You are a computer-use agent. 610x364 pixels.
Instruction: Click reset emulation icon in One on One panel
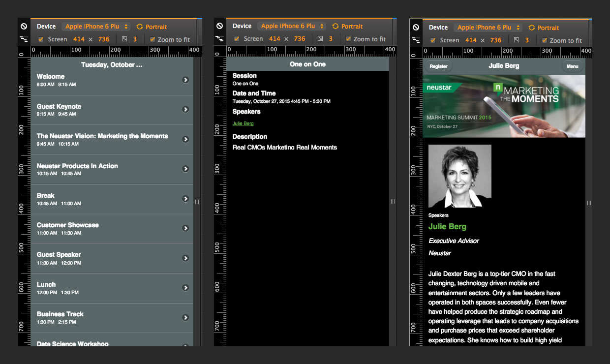[219, 26]
